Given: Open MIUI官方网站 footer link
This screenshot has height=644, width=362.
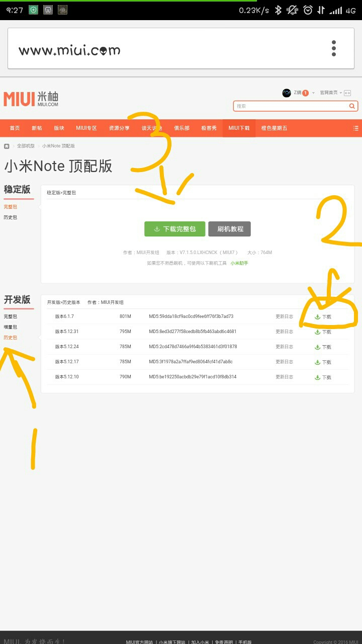Looking at the screenshot, I should click(x=139, y=642).
